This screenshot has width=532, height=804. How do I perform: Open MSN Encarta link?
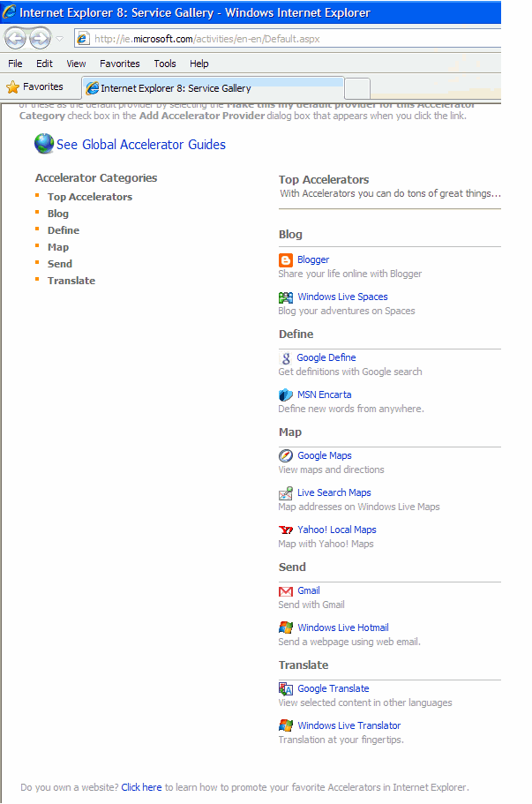click(x=325, y=394)
